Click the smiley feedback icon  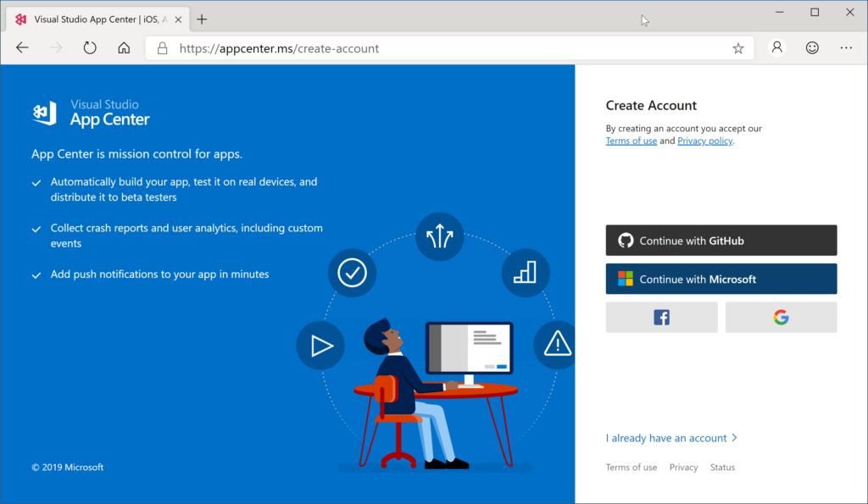(x=812, y=48)
